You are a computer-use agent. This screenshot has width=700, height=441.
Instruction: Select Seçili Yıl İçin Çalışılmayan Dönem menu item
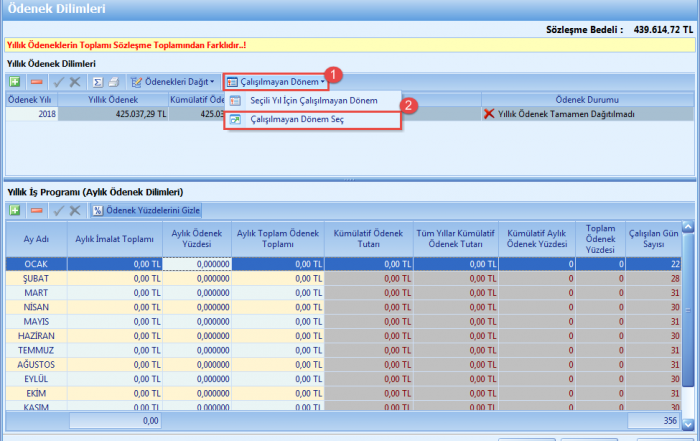tap(313, 101)
